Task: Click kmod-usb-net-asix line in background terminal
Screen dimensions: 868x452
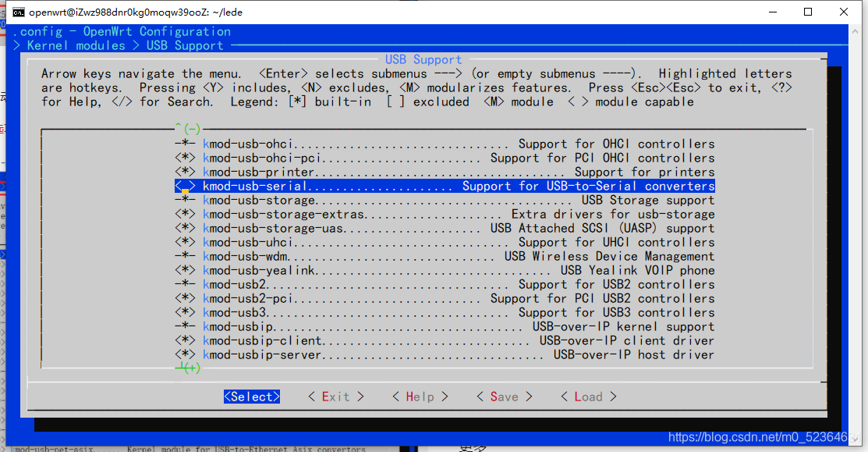Action: click(x=190, y=449)
